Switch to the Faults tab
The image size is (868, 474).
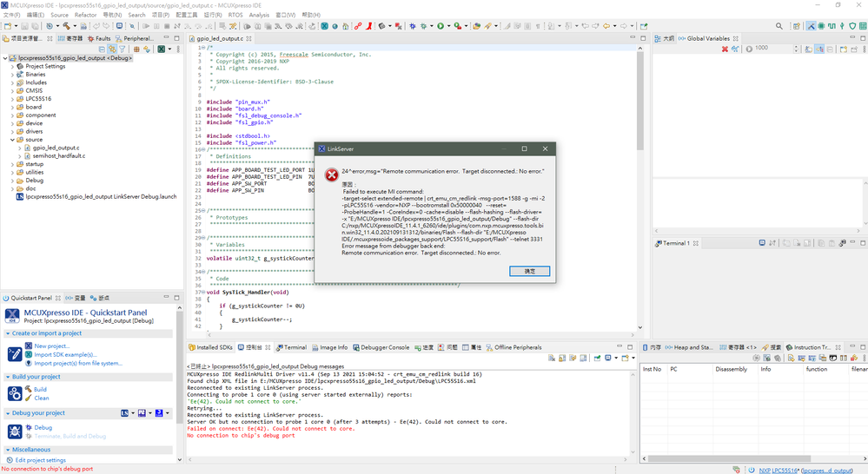click(x=98, y=39)
